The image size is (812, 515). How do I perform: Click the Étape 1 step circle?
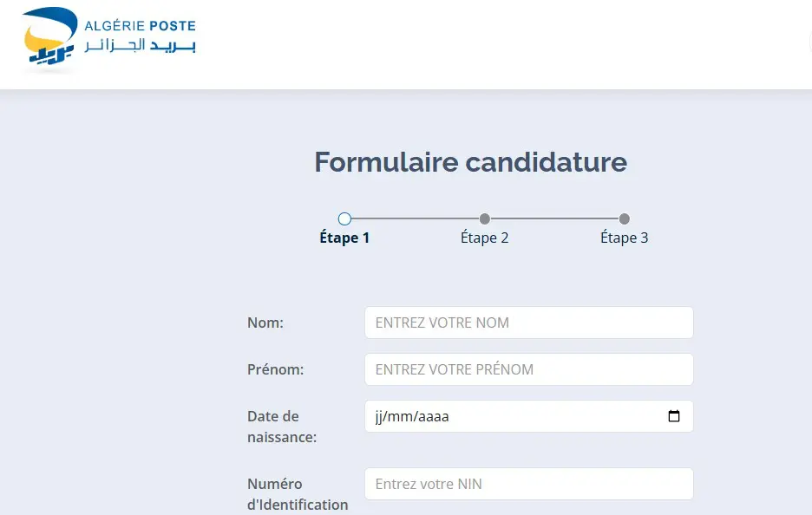[344, 218]
